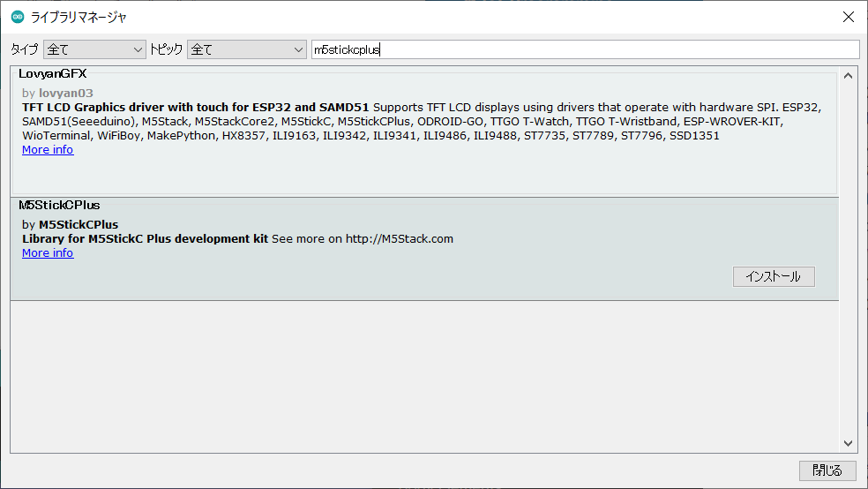Click the TFT LCD Graphics driver description

[195, 107]
